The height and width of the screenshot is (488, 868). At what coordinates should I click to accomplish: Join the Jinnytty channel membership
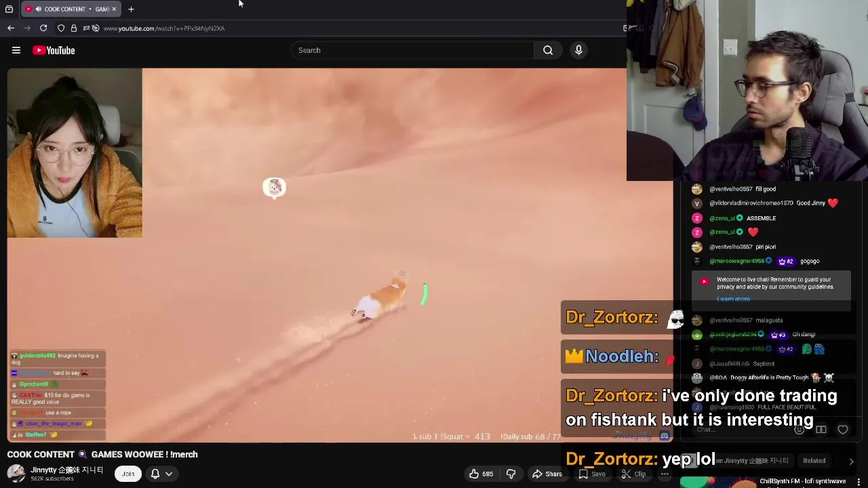[x=127, y=474]
